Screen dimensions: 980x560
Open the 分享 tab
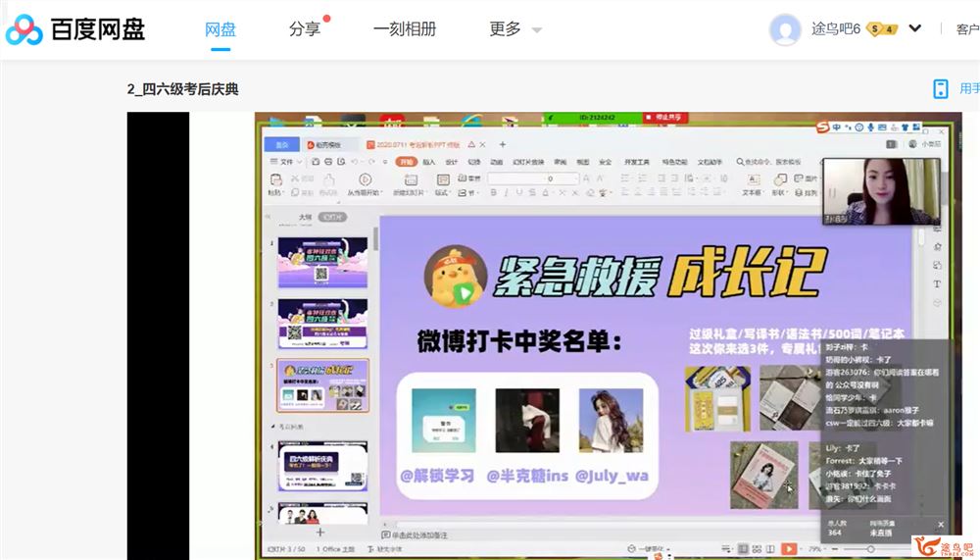(x=305, y=29)
